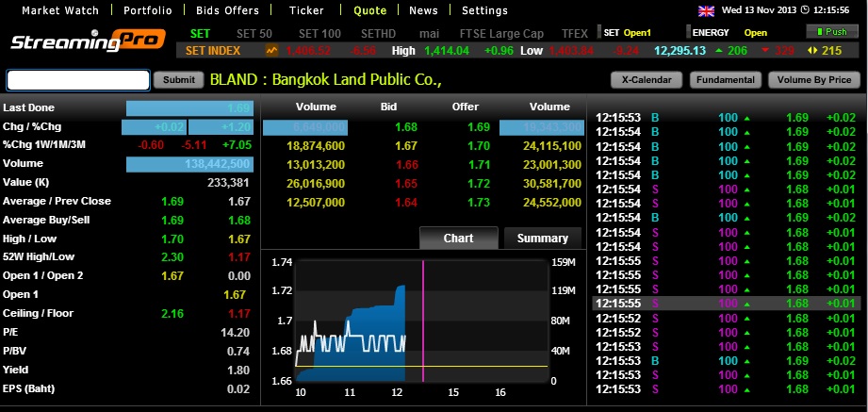Viewport: 868px width, 412px height.
Task: Open the Bids Offers menu
Action: (x=227, y=10)
